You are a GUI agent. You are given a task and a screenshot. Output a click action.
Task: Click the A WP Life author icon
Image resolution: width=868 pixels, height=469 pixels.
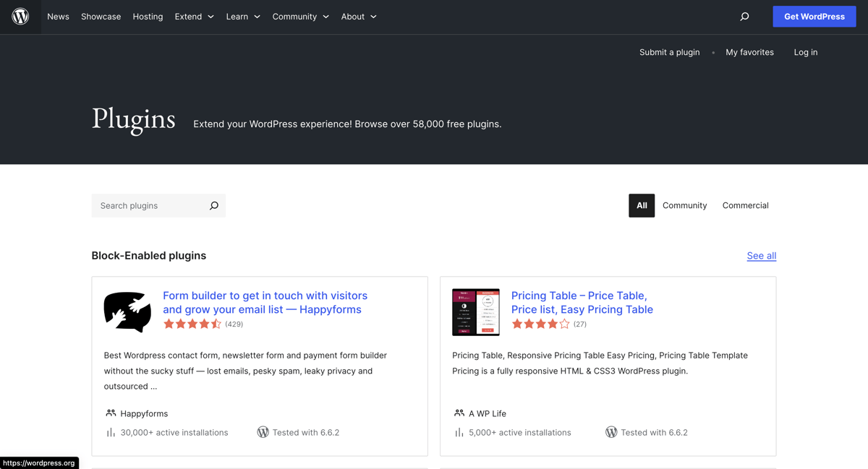click(x=459, y=413)
